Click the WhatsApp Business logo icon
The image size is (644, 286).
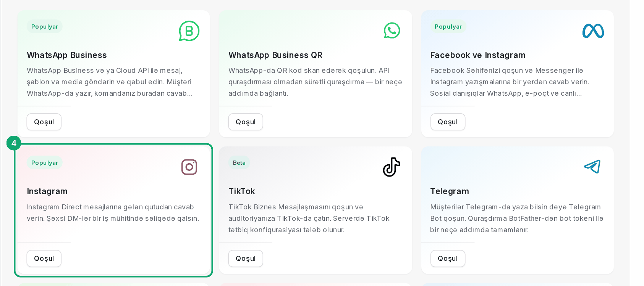189,31
